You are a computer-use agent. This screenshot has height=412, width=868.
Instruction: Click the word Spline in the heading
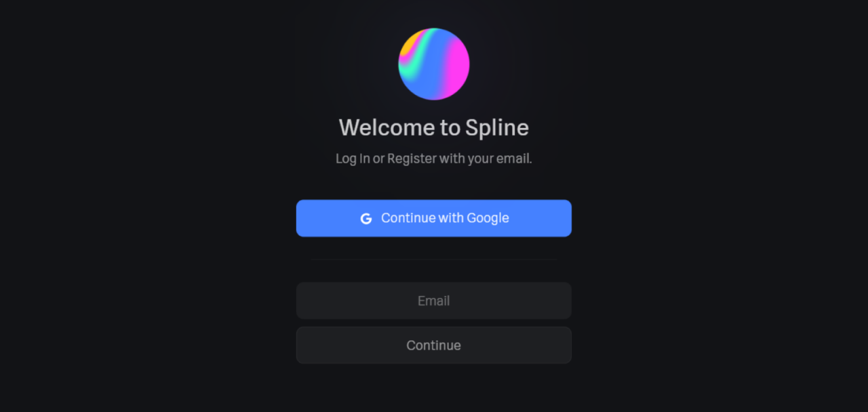tap(497, 128)
